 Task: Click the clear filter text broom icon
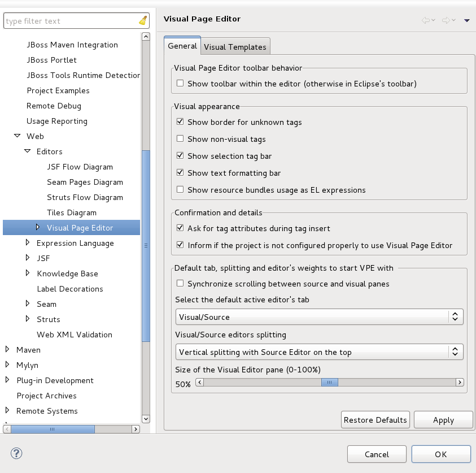point(143,21)
